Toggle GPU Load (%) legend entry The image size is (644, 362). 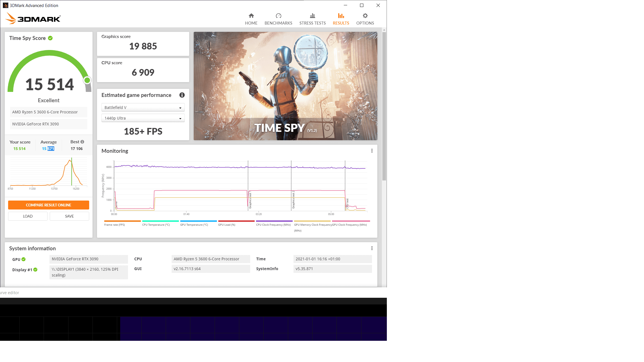[227, 225]
